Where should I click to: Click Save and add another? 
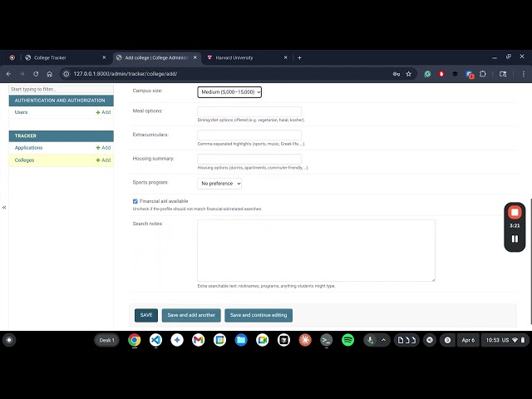191,315
